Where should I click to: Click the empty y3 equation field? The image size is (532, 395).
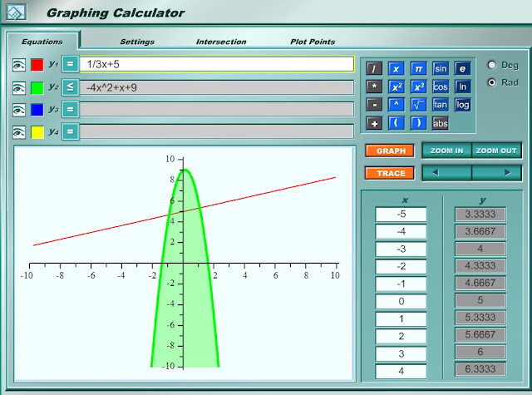click(x=217, y=109)
